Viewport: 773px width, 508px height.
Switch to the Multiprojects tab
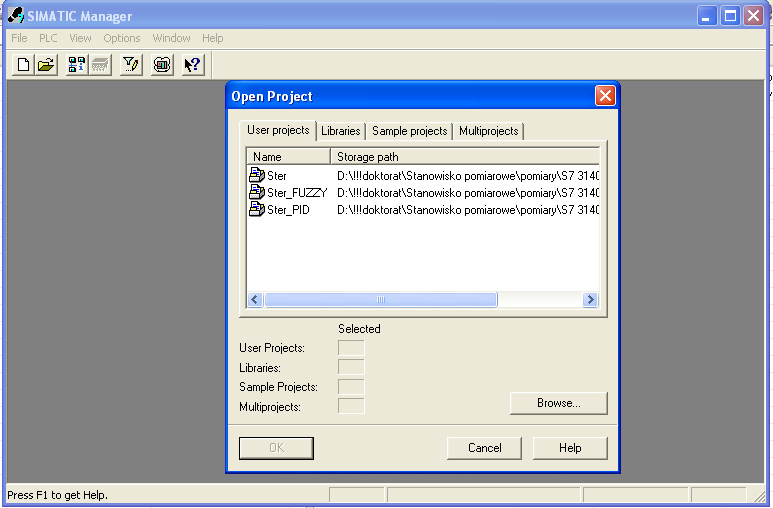[x=489, y=131]
